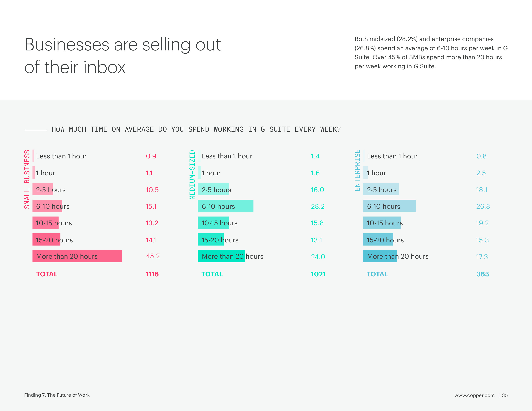Click the Enterprise total value 365

tap(483, 274)
